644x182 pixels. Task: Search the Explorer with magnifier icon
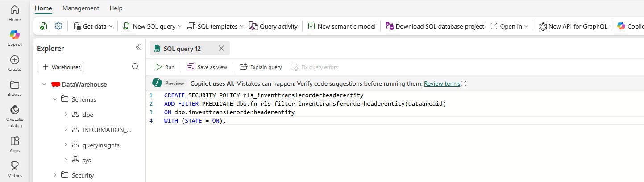[136, 67]
